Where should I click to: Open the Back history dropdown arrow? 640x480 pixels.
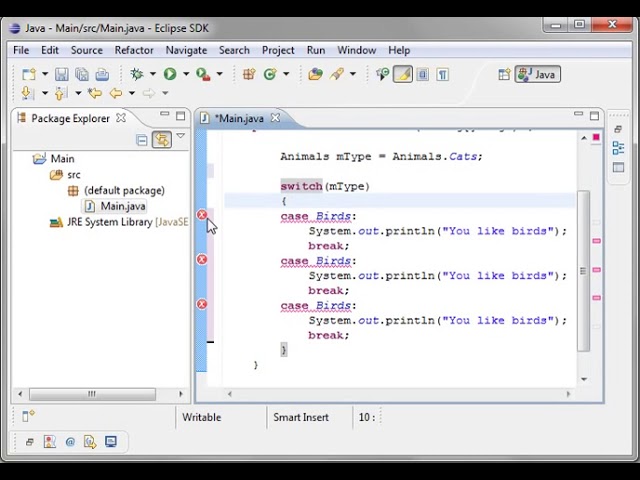[x=132, y=93]
